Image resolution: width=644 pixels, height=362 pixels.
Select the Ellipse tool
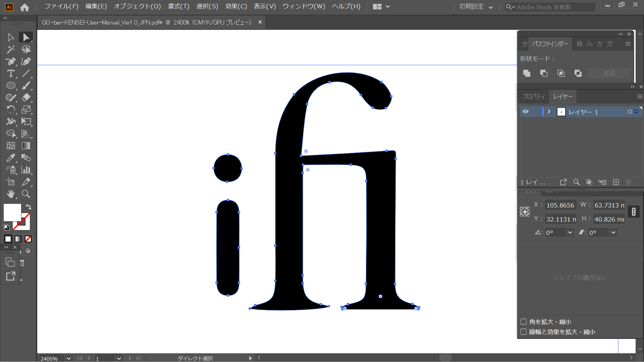click(x=11, y=85)
